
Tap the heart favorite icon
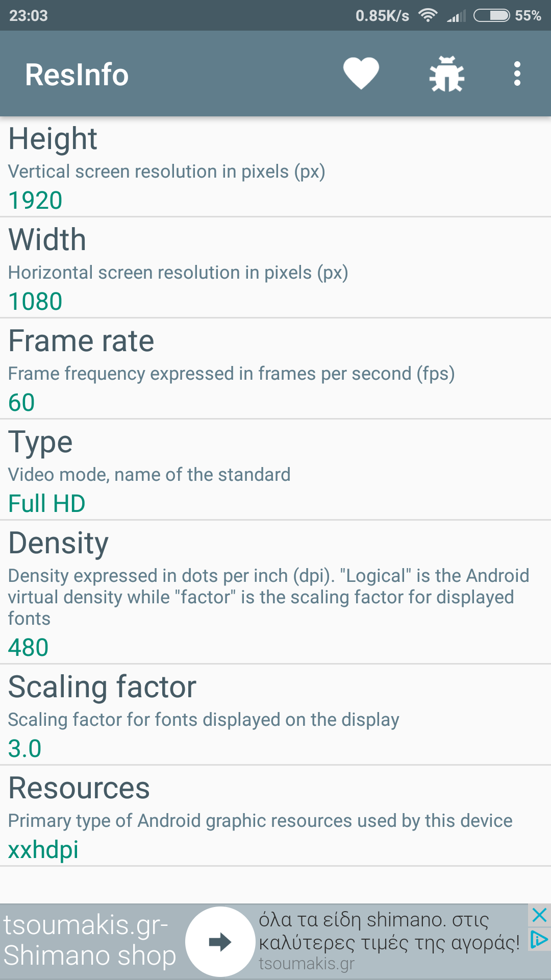click(x=361, y=74)
